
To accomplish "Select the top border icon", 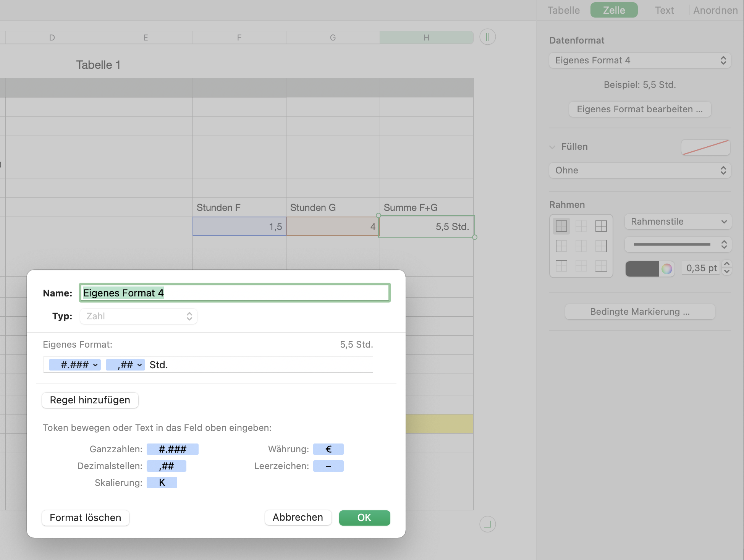I will tap(561, 266).
